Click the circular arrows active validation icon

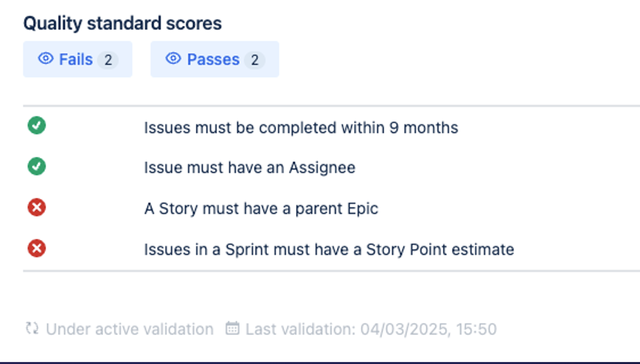tap(32, 328)
